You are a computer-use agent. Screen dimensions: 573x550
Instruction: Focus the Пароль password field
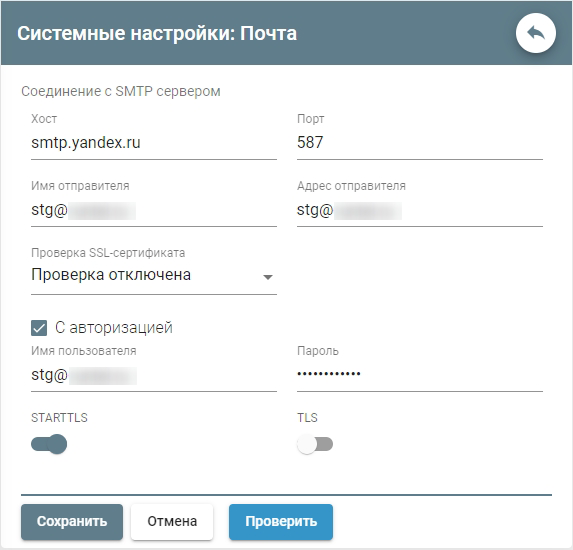tap(420, 375)
